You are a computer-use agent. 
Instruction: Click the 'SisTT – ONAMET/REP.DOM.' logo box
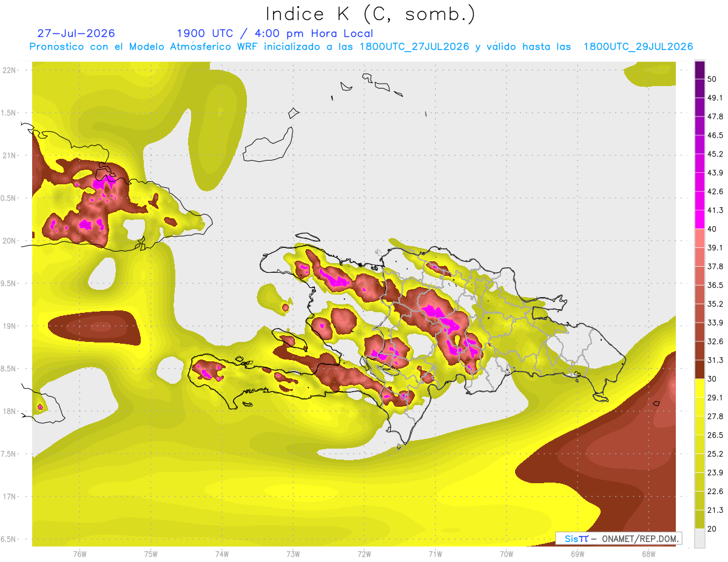point(619,538)
